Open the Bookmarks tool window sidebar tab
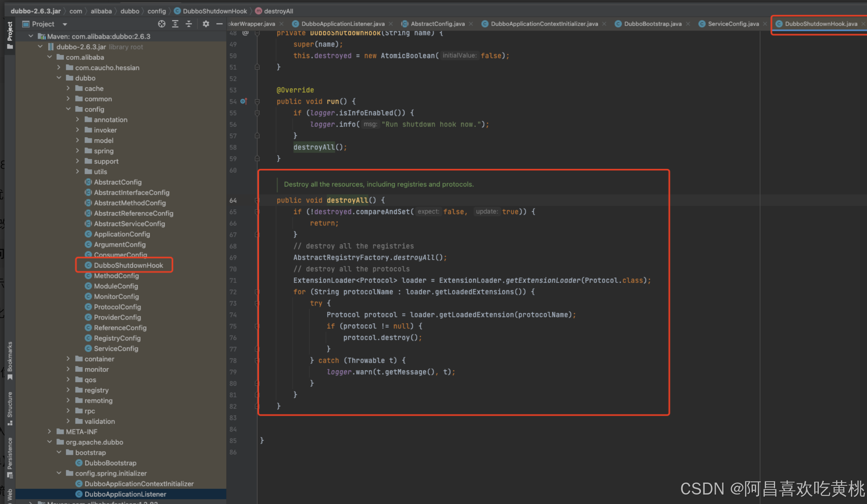The image size is (867, 504). click(10, 361)
